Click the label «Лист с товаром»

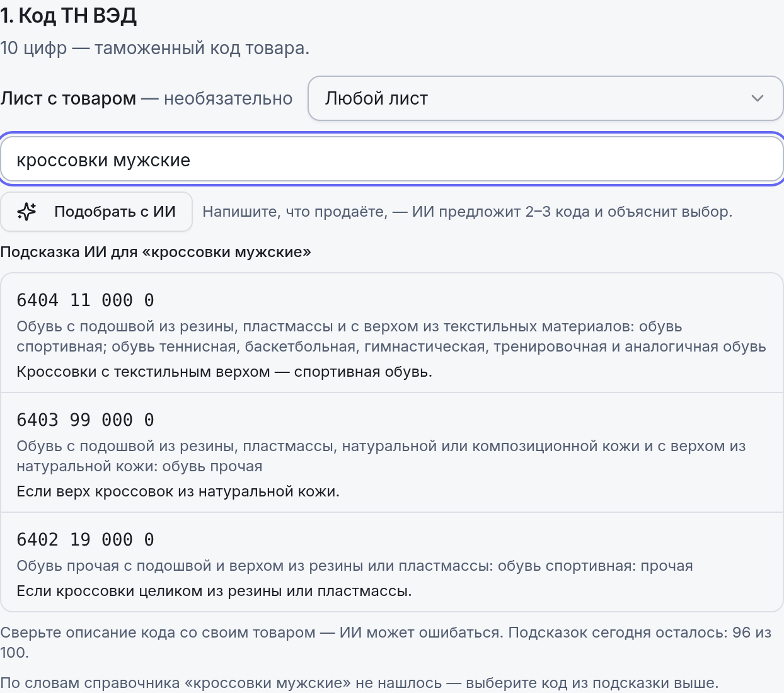coord(68,98)
